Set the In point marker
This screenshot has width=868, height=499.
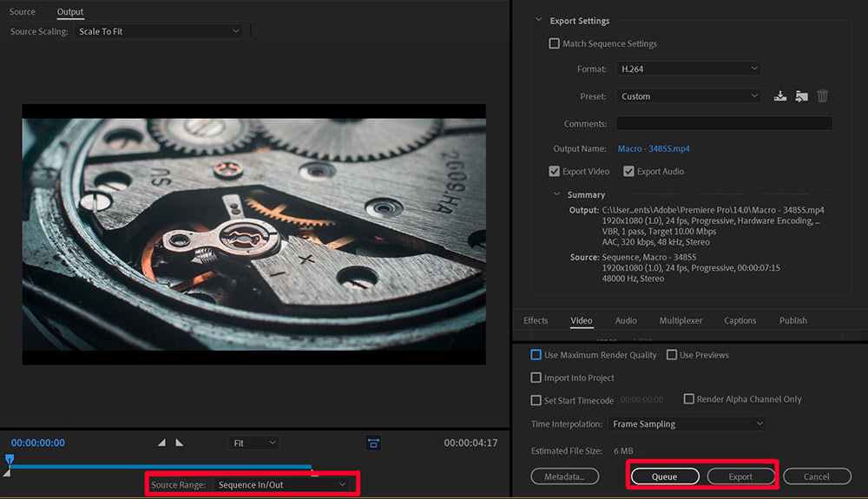pos(161,443)
